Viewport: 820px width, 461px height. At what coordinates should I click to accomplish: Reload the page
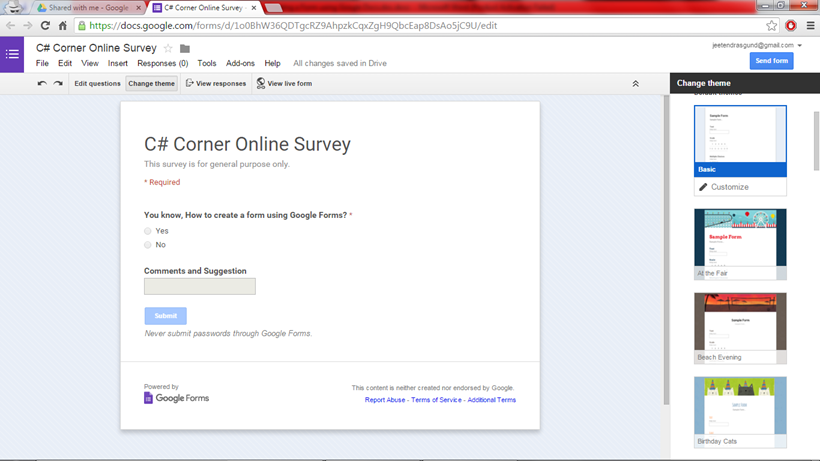(45, 26)
